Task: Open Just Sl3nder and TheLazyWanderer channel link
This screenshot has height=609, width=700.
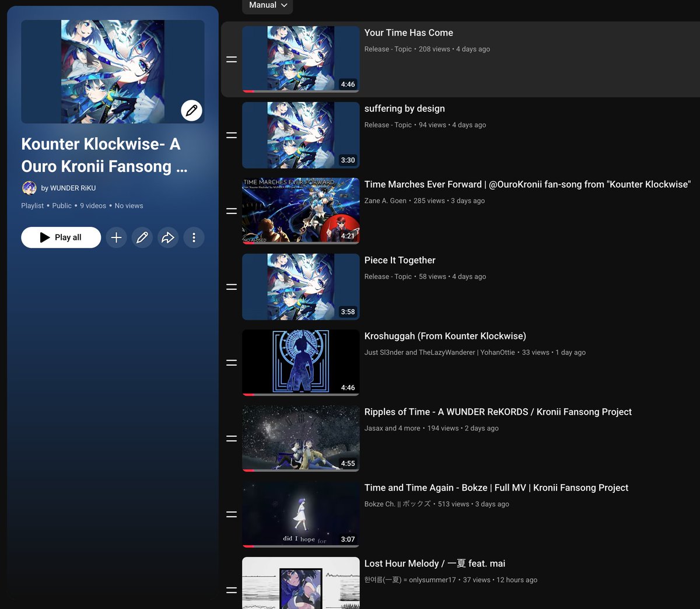Action: 440,352
